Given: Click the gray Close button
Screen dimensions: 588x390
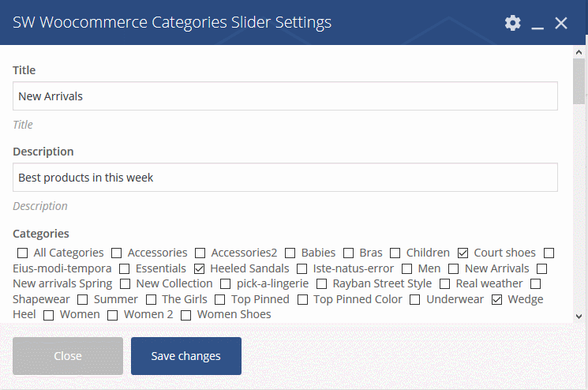Looking at the screenshot, I should point(68,356).
